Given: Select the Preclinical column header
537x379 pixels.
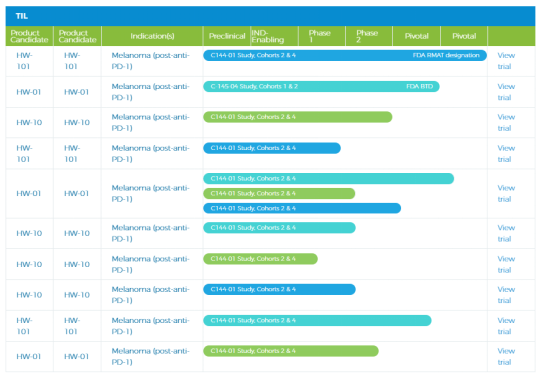Looking at the screenshot, I should [x=227, y=36].
